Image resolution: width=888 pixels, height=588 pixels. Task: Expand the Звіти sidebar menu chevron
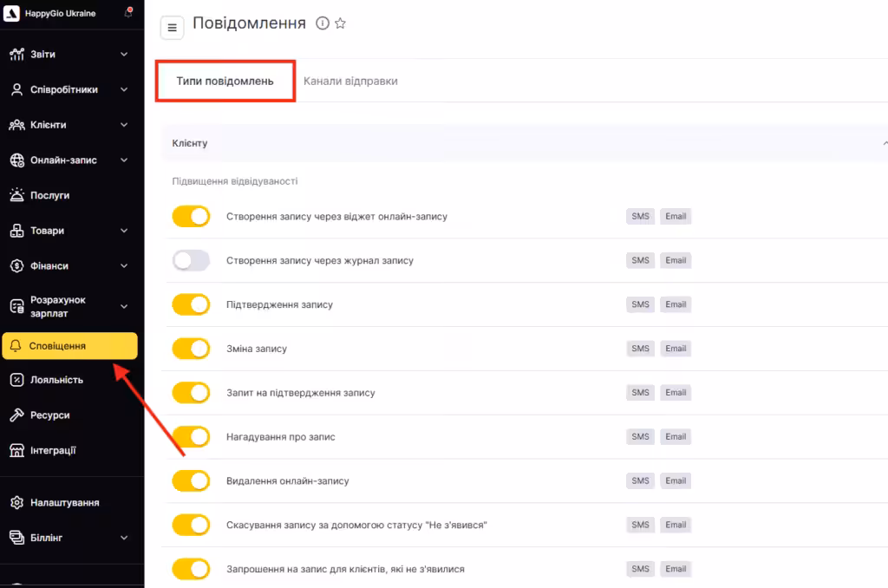point(124,55)
